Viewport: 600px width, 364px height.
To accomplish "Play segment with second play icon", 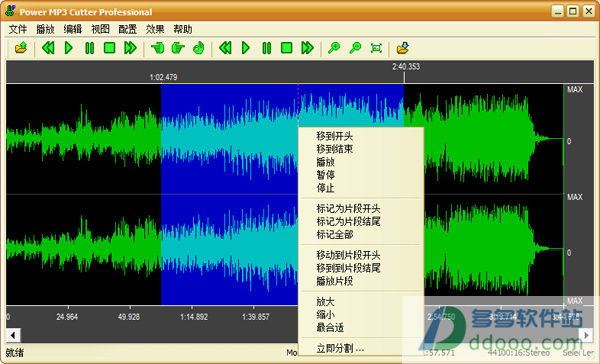I will click(x=246, y=48).
